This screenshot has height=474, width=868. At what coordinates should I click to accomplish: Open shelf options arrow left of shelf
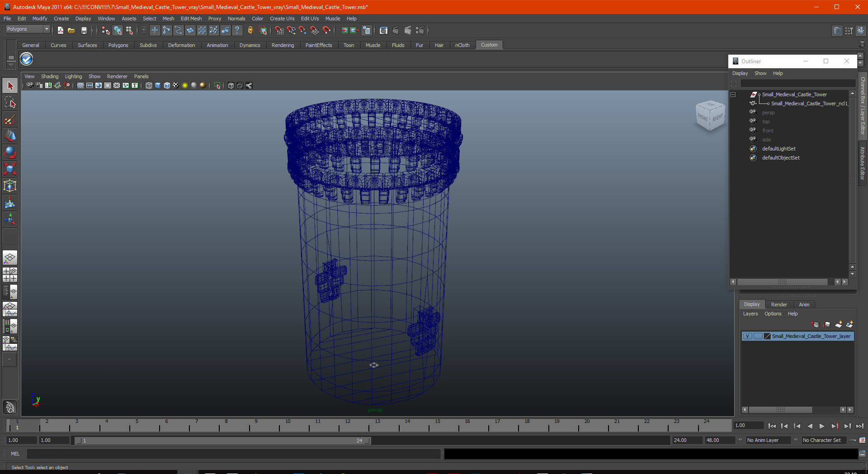(x=11, y=64)
